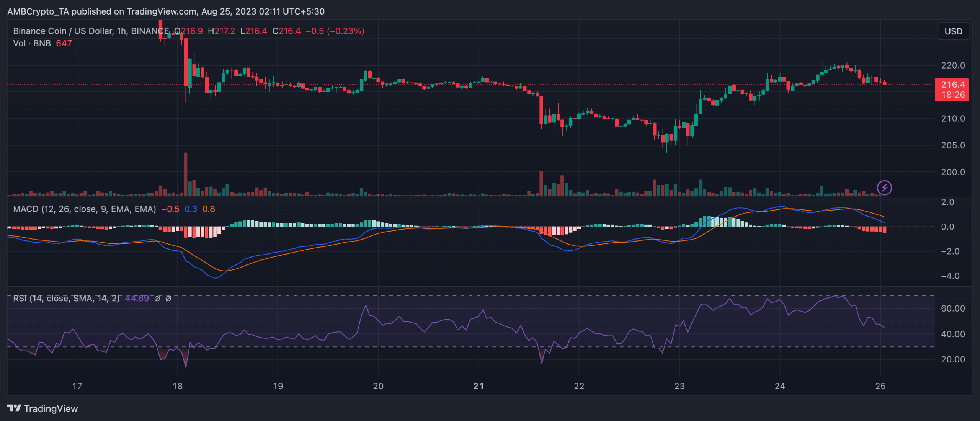Click the open price O216.9

click(x=188, y=31)
